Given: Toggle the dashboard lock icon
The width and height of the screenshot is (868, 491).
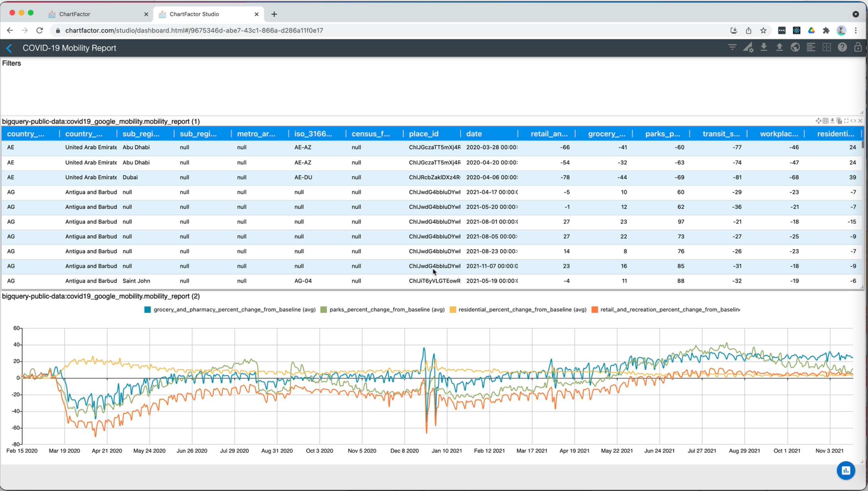Looking at the screenshot, I should [858, 47].
